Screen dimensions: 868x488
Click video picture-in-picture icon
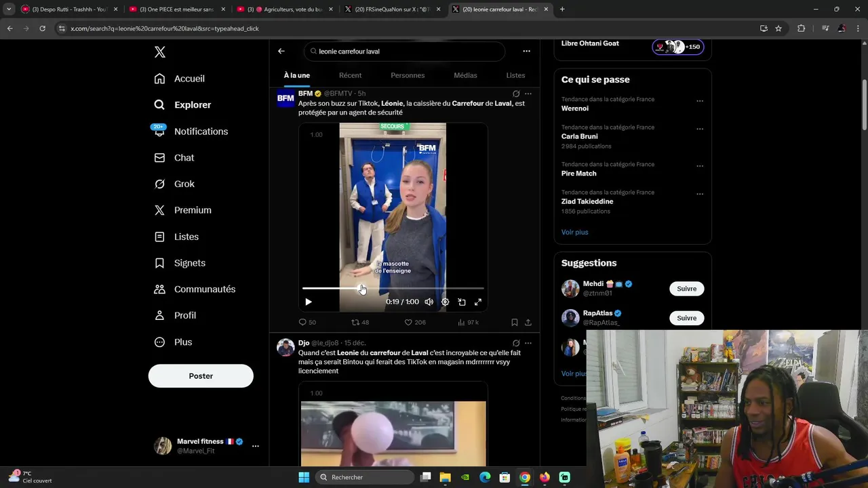tap(462, 302)
